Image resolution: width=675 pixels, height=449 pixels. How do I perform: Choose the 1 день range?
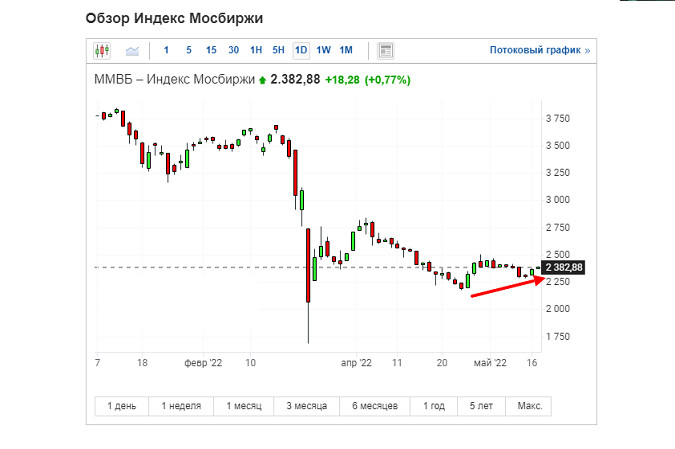(x=121, y=406)
